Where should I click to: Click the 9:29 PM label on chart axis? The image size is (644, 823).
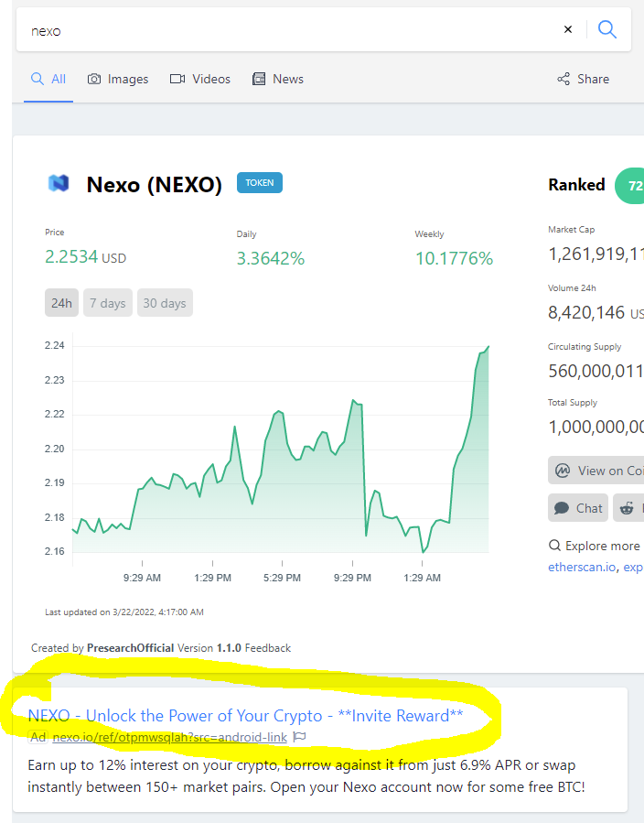tap(352, 578)
